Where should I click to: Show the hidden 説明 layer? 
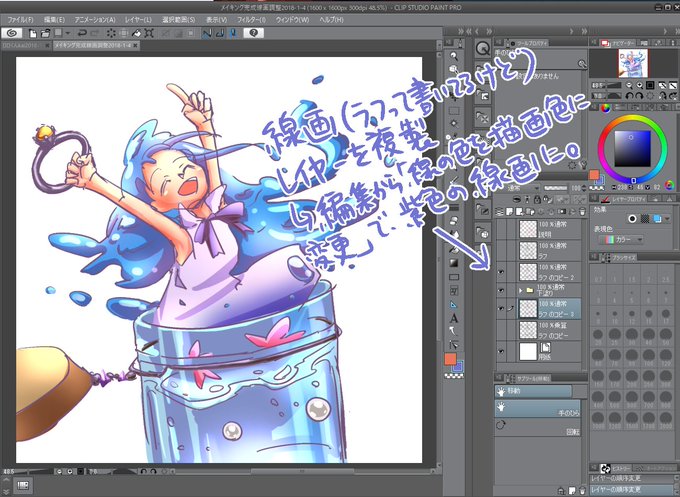tap(501, 229)
